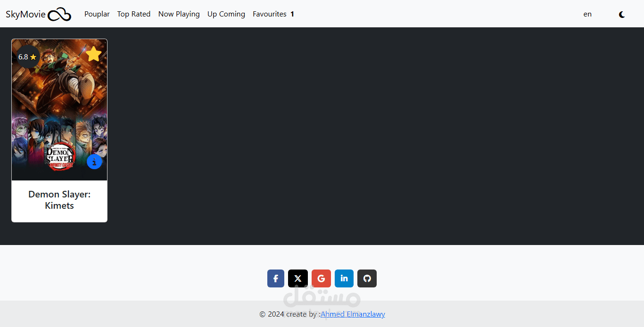
Task: Switch to Now Playing movies
Action: tap(179, 14)
